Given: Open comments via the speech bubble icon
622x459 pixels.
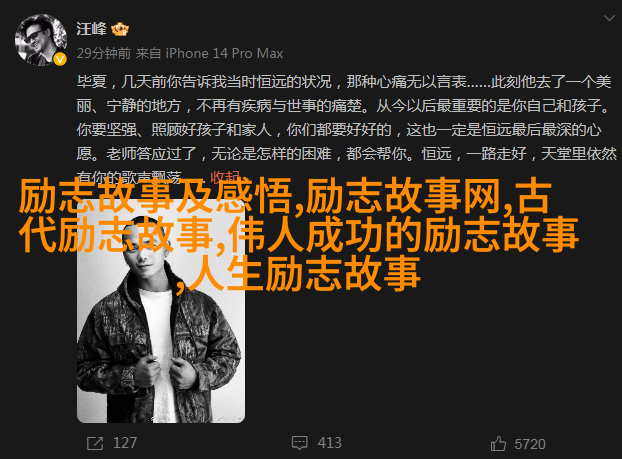Looking at the screenshot, I should [x=299, y=443].
